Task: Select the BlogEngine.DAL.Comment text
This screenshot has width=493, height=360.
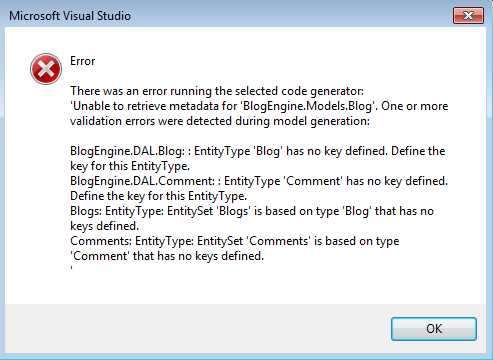Action: [142, 181]
